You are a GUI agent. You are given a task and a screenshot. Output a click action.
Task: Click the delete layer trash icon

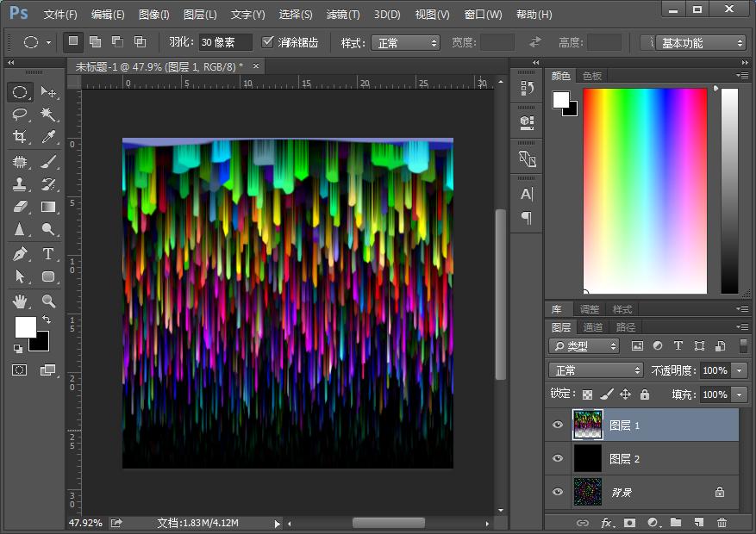tap(722, 523)
